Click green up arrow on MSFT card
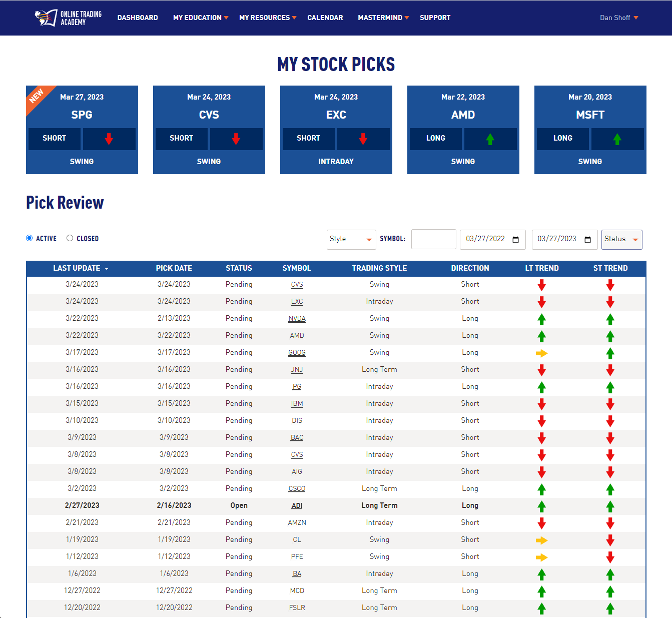This screenshot has height=618, width=672. coord(617,139)
